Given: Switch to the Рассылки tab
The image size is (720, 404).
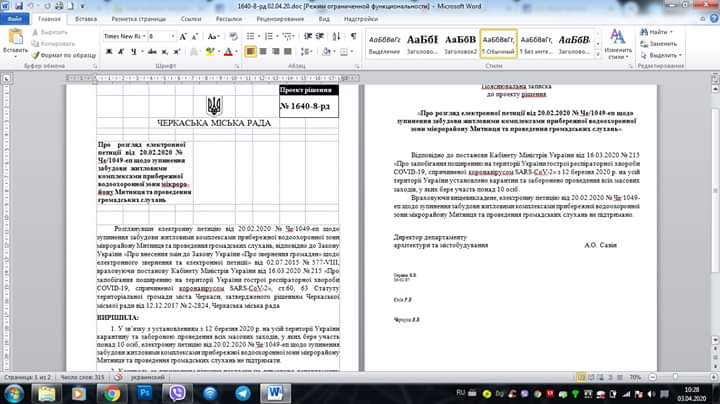Looking at the screenshot, I should [x=229, y=19].
